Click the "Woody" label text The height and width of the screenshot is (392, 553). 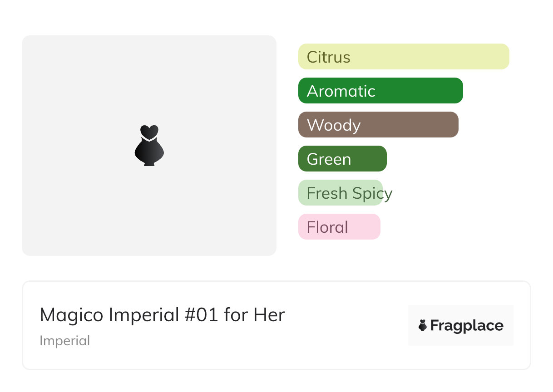(334, 125)
